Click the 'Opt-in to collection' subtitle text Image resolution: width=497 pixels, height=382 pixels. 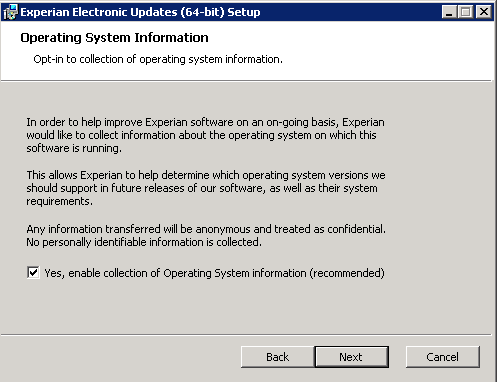[158, 59]
